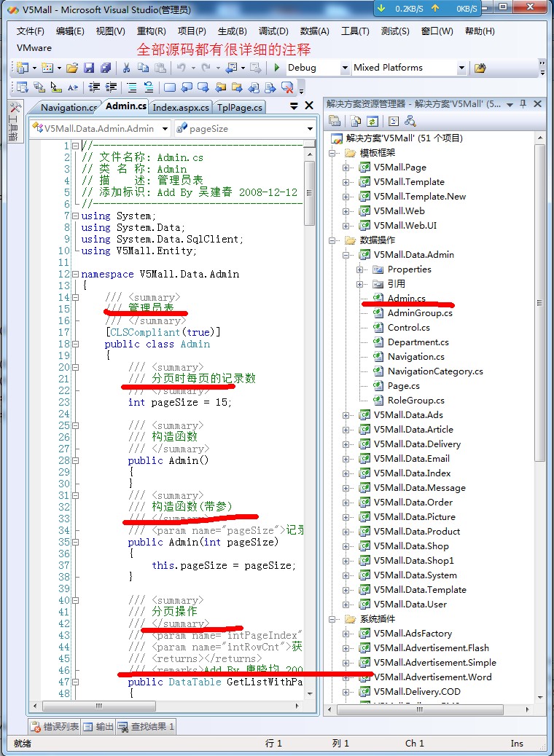Switch to the Index.aspx.cs tab
The height and width of the screenshot is (756, 554).
(x=181, y=108)
